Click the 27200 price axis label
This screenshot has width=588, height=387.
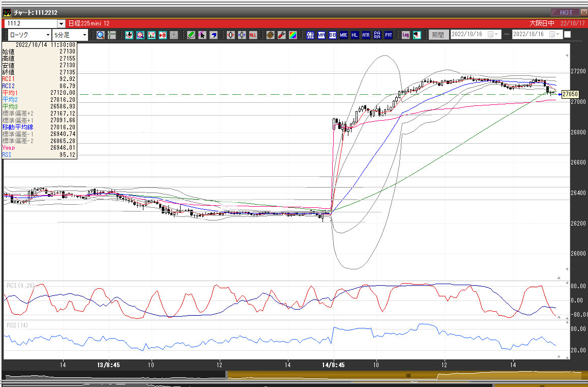click(578, 71)
